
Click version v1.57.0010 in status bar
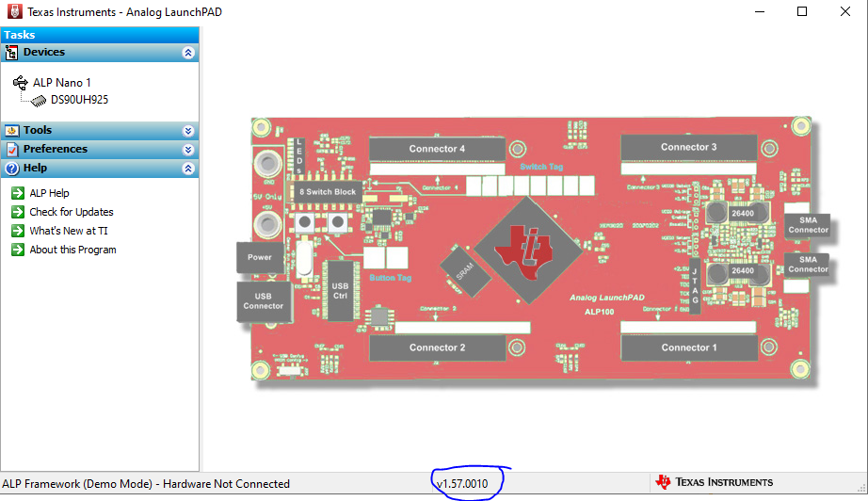462,484
